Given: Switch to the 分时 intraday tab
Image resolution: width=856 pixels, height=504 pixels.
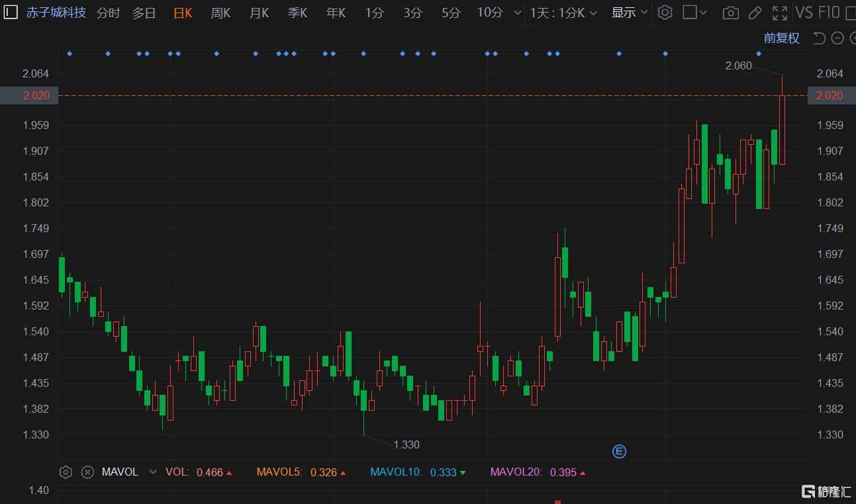Looking at the screenshot, I should click(x=107, y=12).
